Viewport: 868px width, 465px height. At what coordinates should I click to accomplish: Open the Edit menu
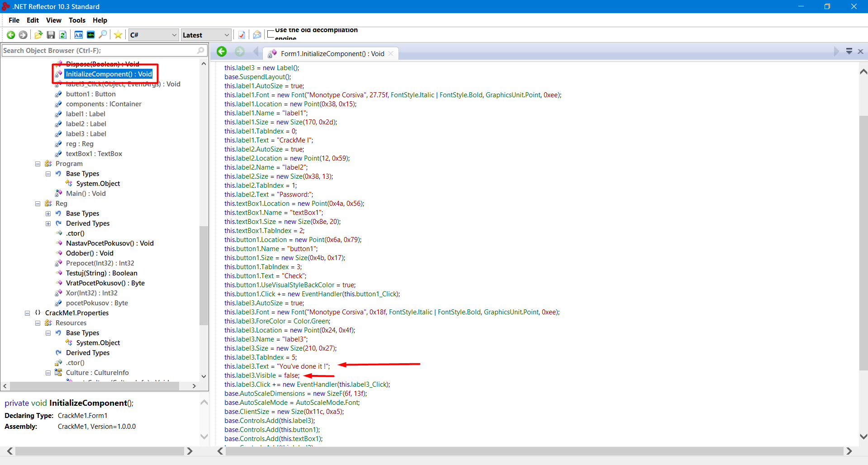(33, 20)
